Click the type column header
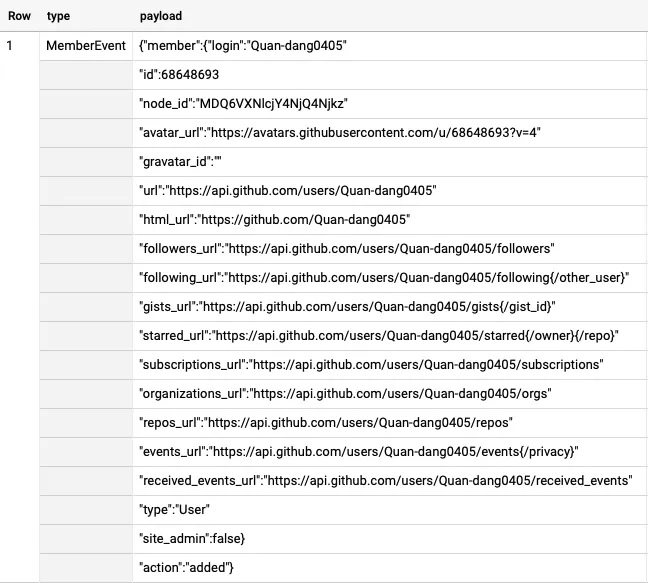The height and width of the screenshot is (583, 648). point(57,17)
